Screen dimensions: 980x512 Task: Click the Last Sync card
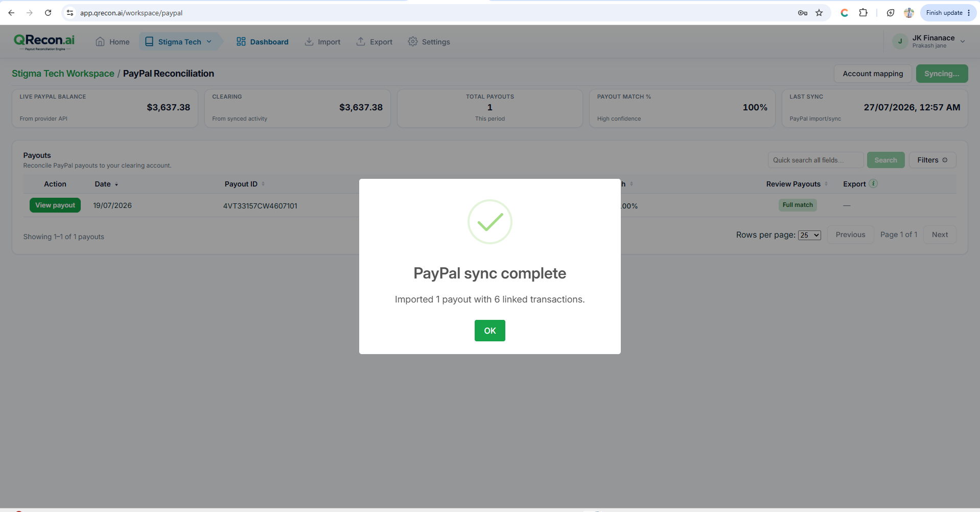[875, 108]
